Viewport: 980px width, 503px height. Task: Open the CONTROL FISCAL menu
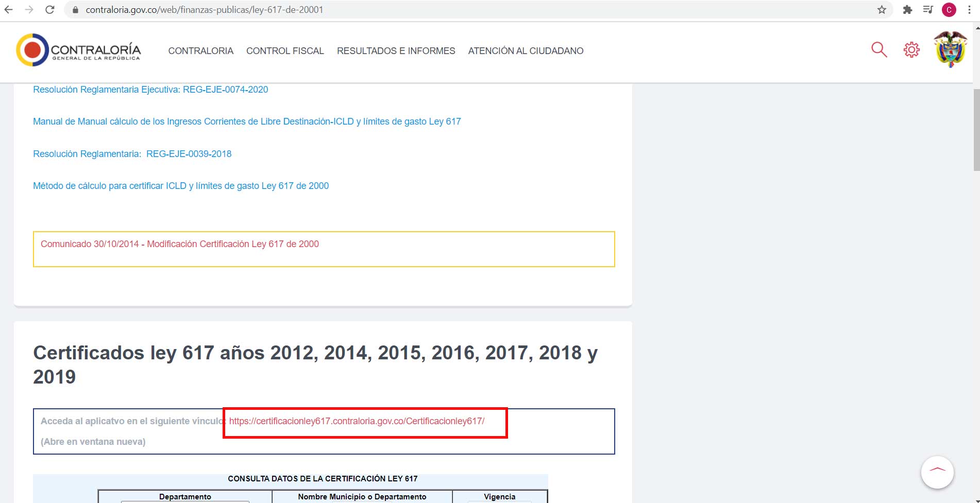coord(285,51)
